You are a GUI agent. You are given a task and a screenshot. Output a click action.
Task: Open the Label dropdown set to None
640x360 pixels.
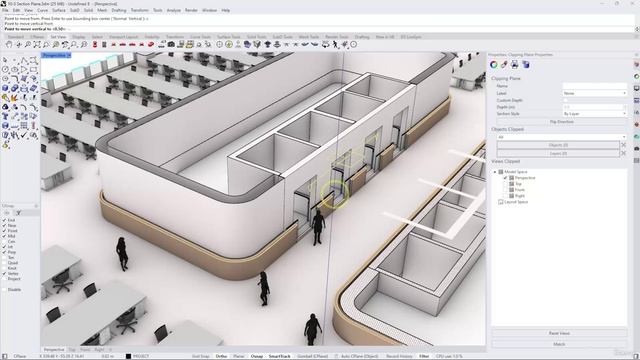click(x=595, y=93)
